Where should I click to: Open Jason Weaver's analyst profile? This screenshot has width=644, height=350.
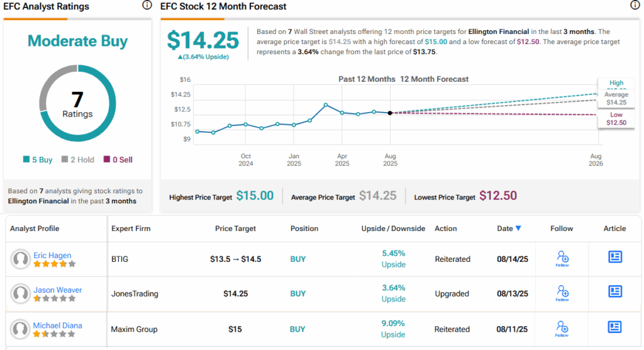57,290
